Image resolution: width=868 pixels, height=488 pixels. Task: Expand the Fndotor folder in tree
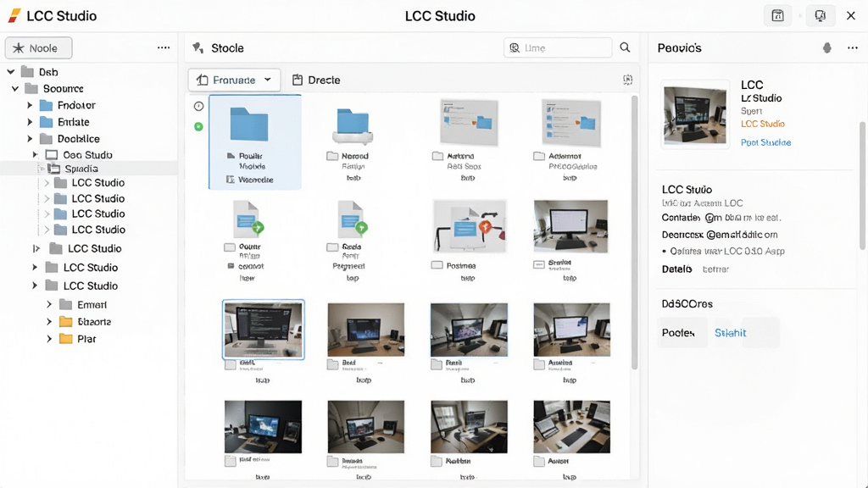click(x=30, y=105)
